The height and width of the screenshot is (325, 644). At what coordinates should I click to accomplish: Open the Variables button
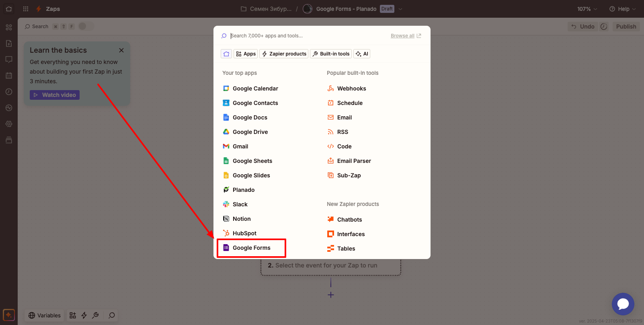point(45,315)
